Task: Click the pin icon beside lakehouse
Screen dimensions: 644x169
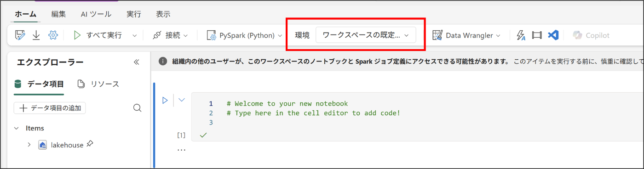Action: coord(90,144)
